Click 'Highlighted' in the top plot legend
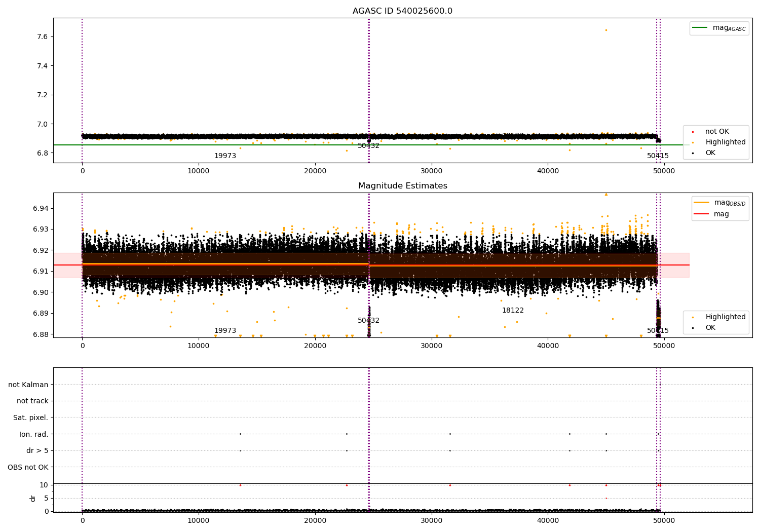Viewport: 760px width, 532px height. [726, 142]
